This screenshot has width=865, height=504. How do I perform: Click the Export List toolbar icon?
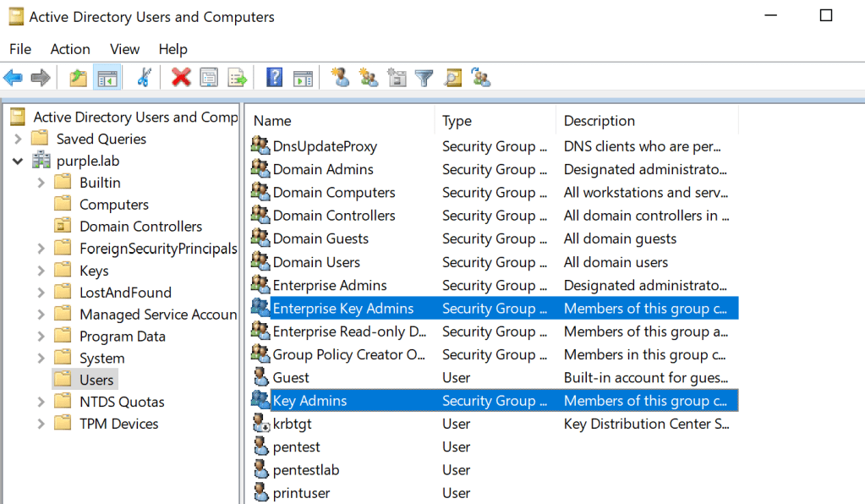tap(238, 79)
